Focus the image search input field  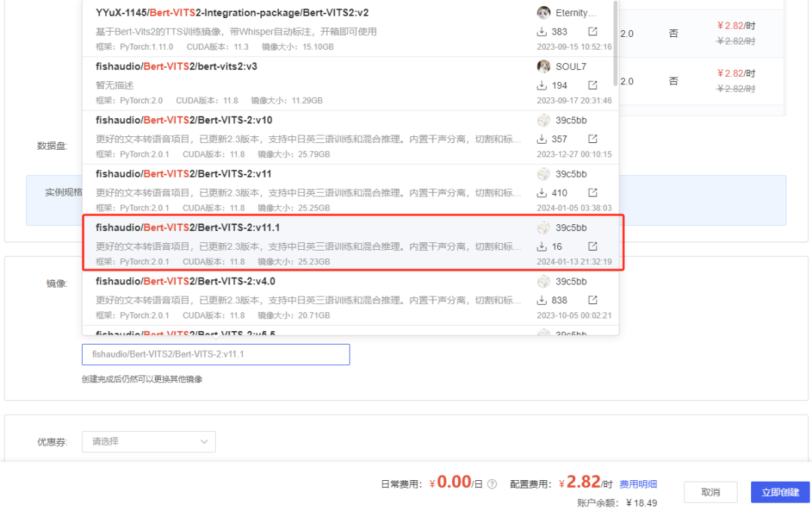[x=216, y=354]
